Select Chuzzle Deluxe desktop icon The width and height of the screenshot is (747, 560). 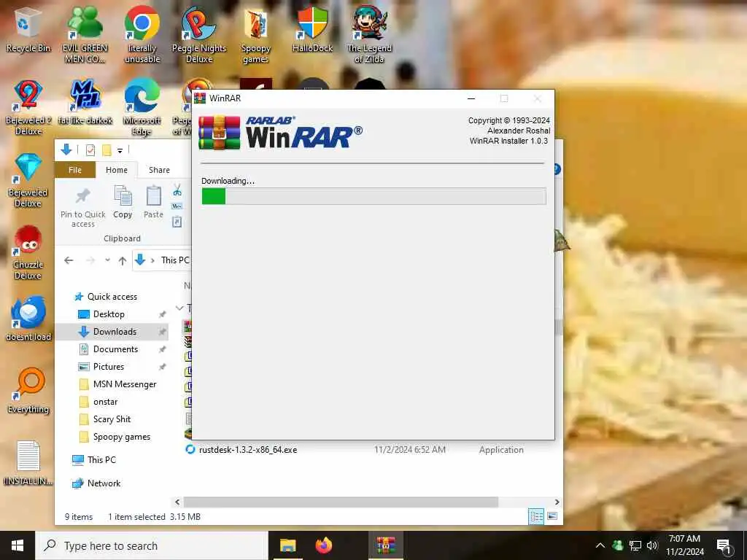click(x=28, y=252)
